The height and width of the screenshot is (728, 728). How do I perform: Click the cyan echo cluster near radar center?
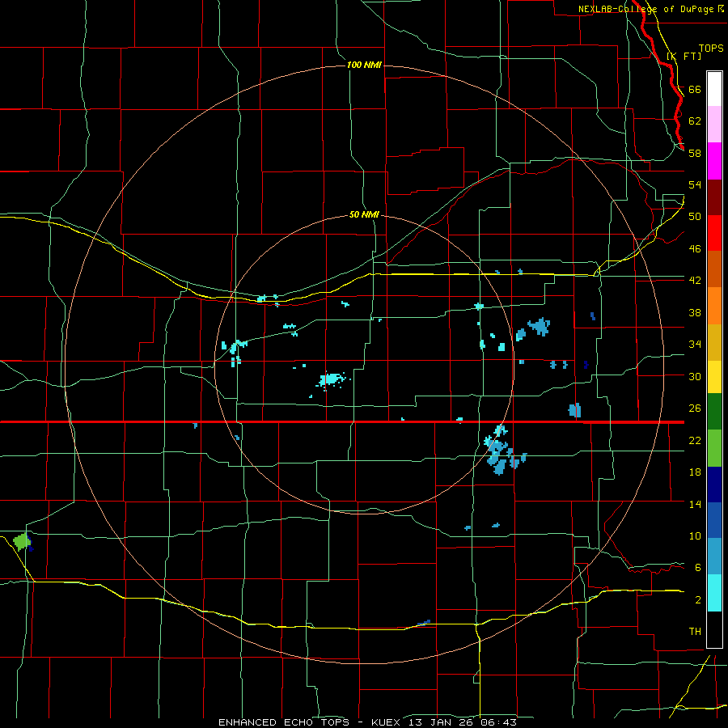[331, 379]
